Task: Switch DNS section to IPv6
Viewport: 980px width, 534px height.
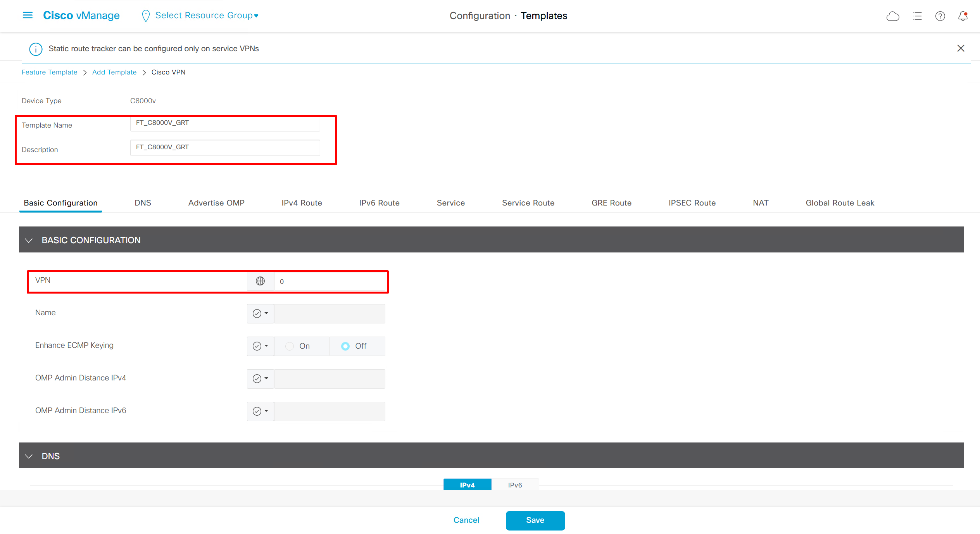Action: [515, 485]
